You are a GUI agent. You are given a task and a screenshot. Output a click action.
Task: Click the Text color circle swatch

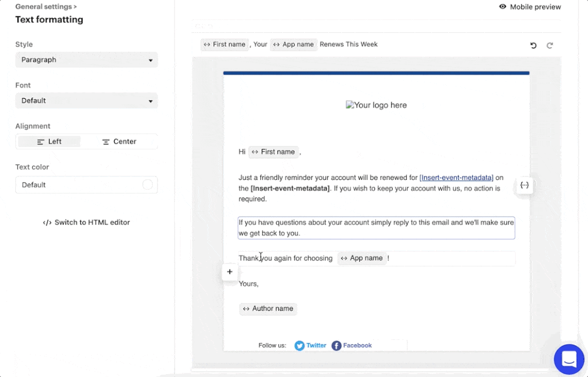(148, 185)
